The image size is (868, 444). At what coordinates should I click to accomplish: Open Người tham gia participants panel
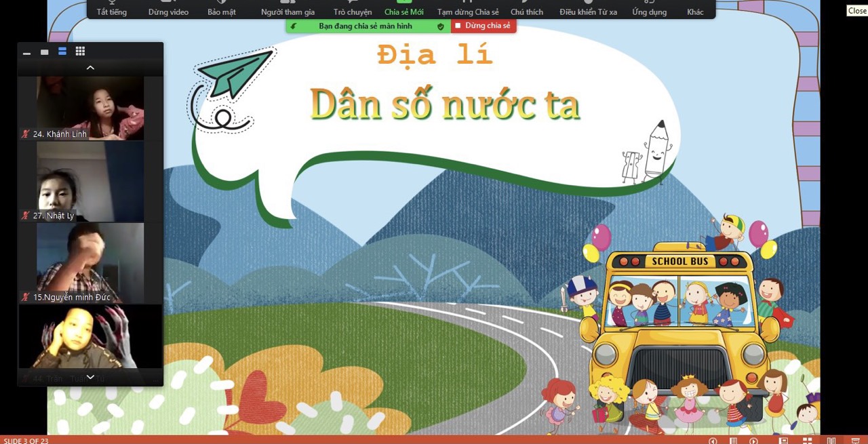click(x=288, y=9)
